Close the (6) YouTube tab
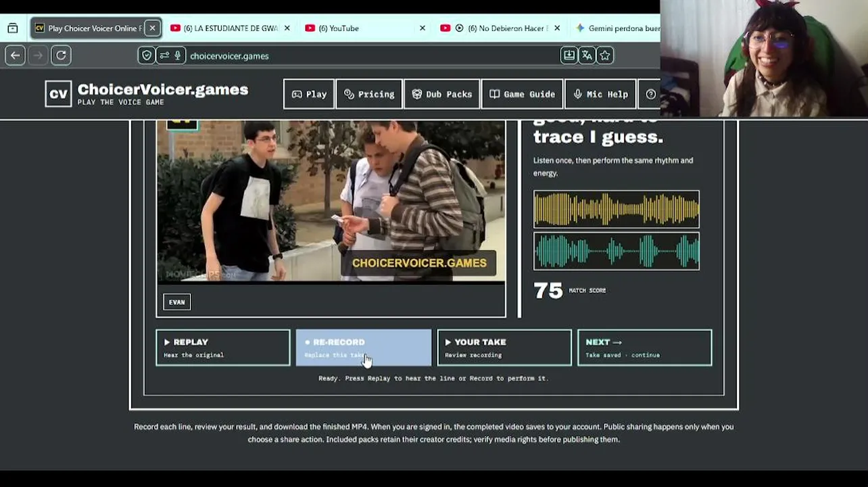Screen dimensions: 868x487 (423, 28)
